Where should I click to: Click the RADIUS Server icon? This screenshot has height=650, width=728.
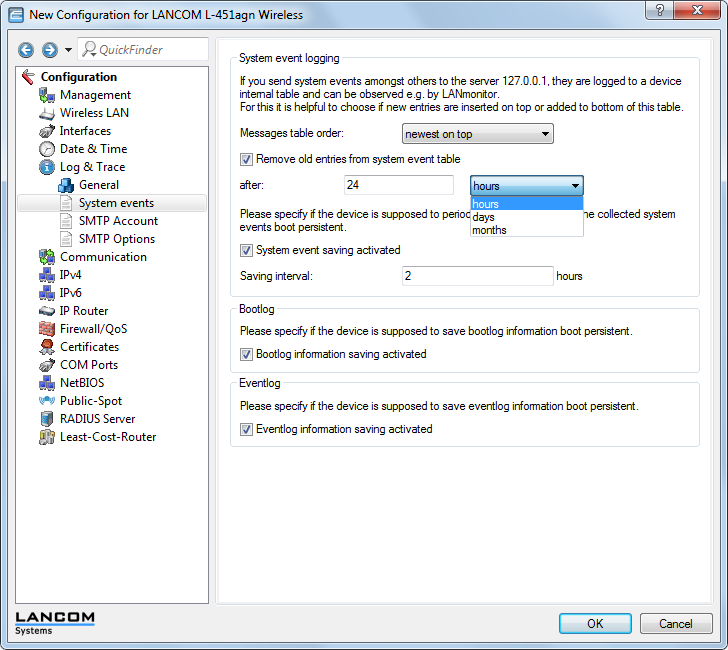click(47, 419)
